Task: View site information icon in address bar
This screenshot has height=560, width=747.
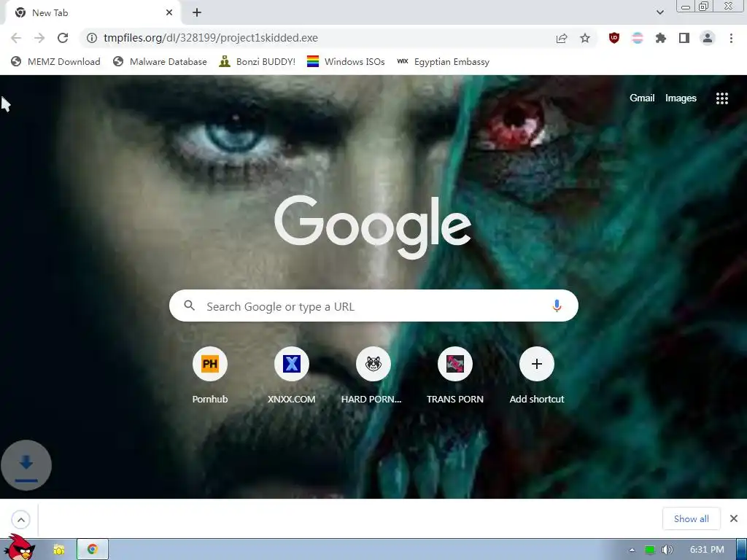Action: pos(92,38)
